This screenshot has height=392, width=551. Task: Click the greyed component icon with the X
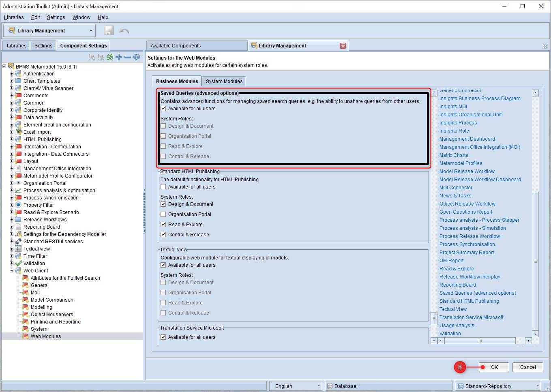click(101, 57)
